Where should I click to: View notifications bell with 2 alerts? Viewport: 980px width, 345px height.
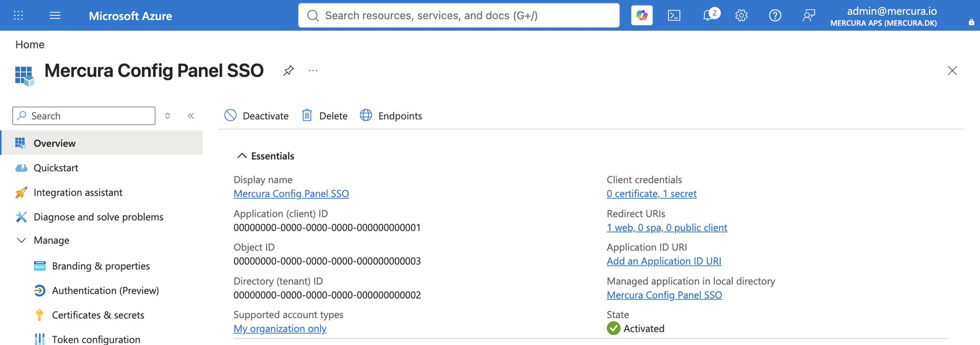[x=710, y=15]
